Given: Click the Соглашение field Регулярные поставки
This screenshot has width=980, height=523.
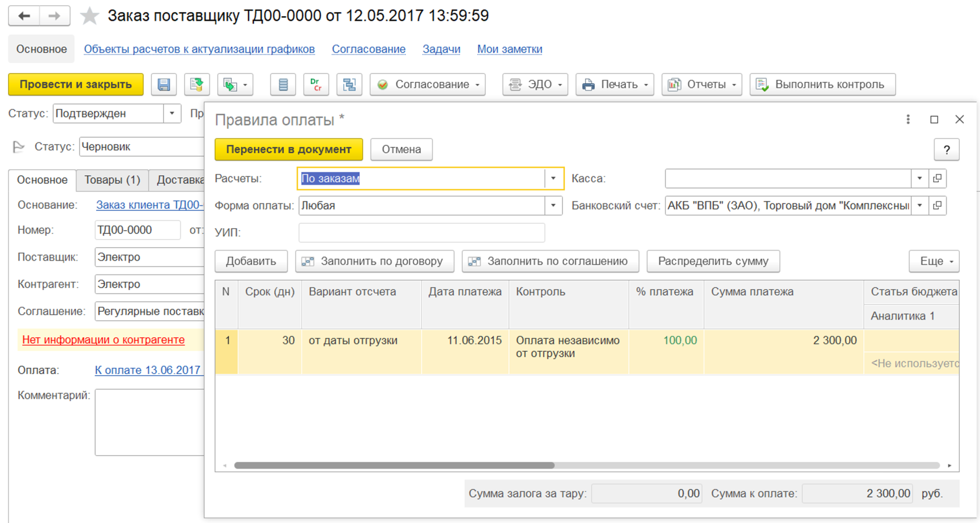Looking at the screenshot, I should 149,311.
